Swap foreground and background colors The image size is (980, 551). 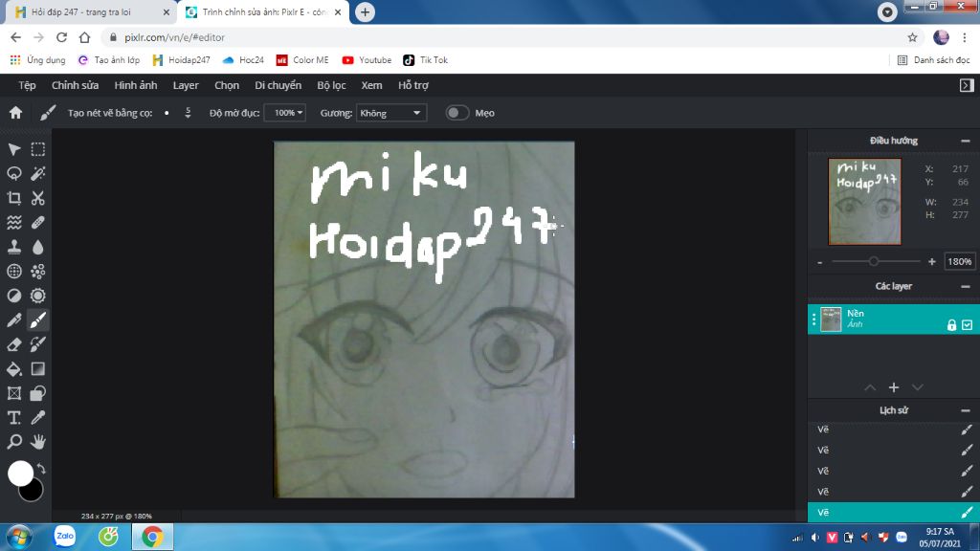point(41,468)
